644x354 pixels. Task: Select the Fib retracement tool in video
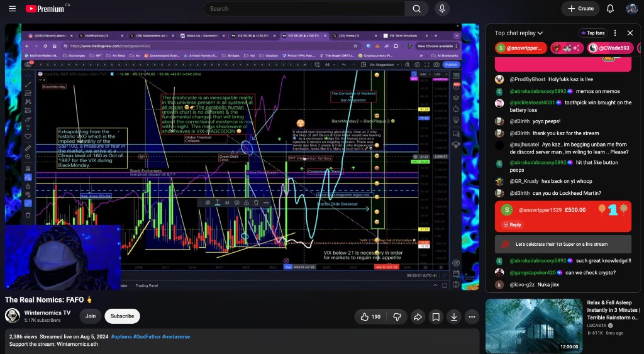(28, 93)
